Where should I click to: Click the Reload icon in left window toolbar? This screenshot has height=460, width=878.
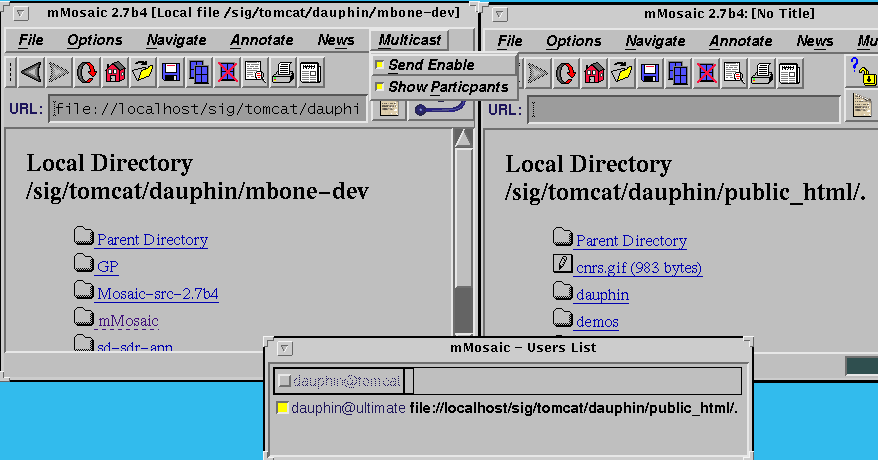coord(87,72)
